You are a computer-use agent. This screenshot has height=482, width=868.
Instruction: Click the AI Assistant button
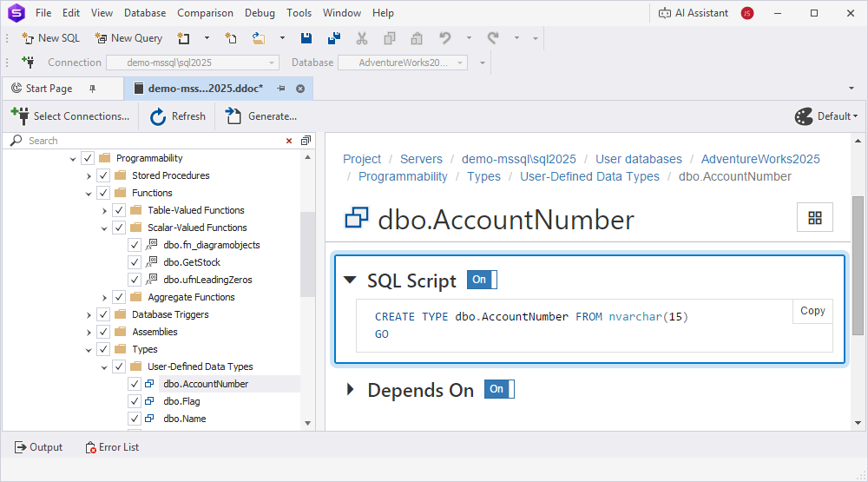point(693,13)
